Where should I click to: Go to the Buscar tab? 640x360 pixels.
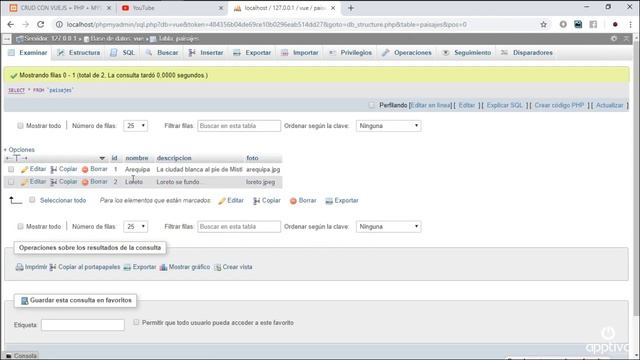[x=162, y=53]
